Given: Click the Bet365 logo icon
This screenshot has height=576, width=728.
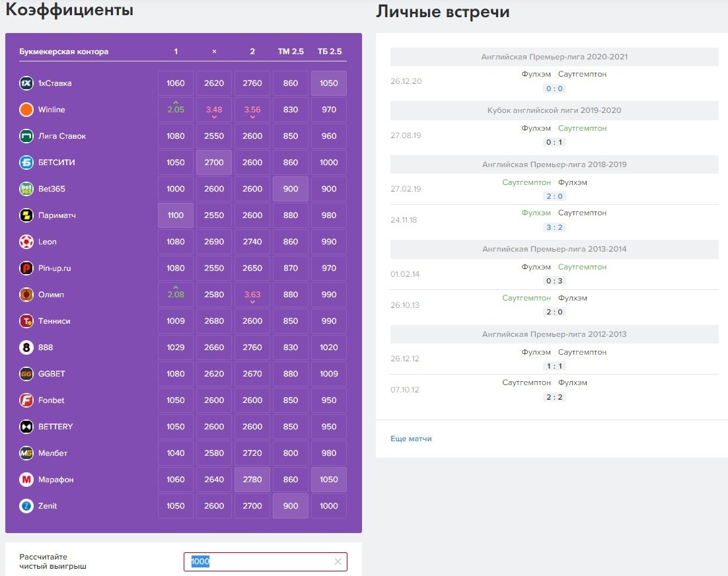Looking at the screenshot, I should [26, 189].
